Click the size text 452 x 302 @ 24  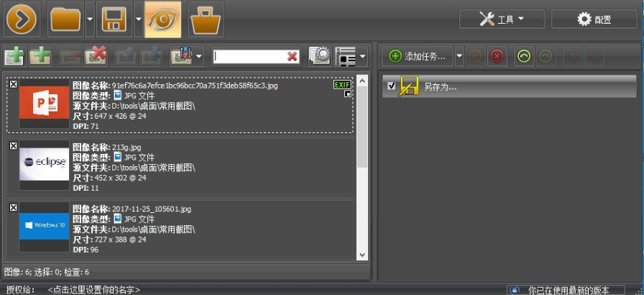[120, 178]
